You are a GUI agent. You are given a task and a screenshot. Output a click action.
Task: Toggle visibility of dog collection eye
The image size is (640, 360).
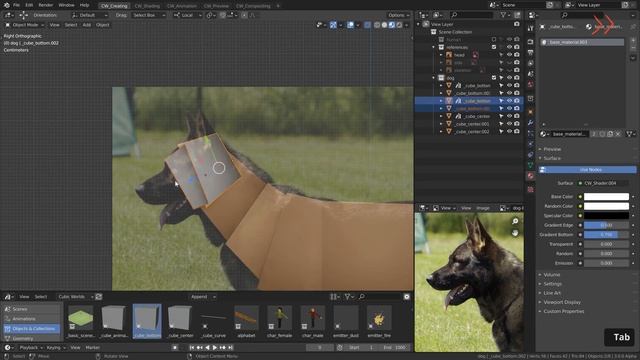509,78
